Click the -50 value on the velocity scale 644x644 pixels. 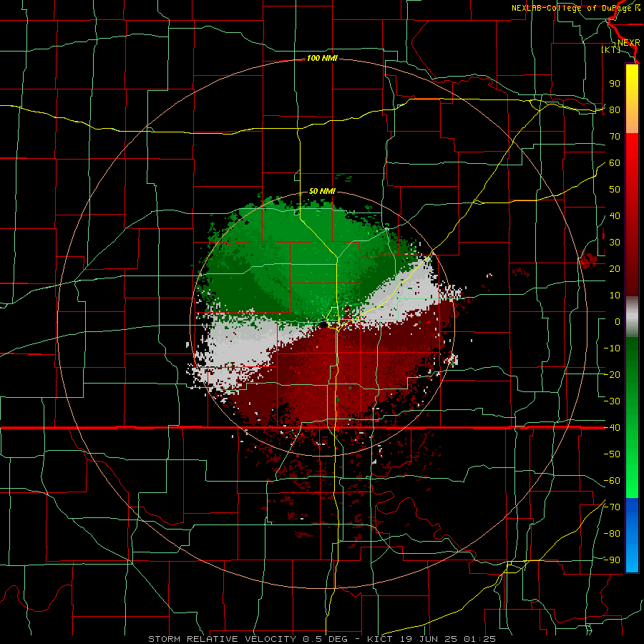tap(612, 454)
